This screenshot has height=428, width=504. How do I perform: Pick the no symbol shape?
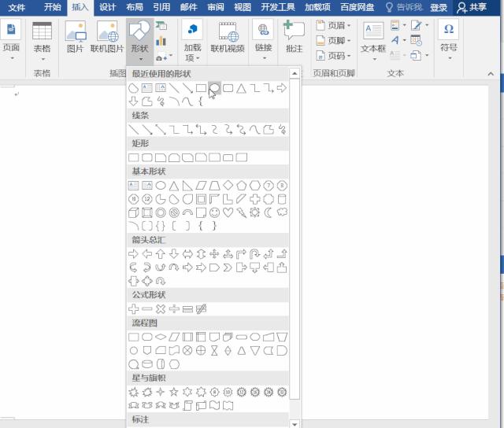pos(174,212)
